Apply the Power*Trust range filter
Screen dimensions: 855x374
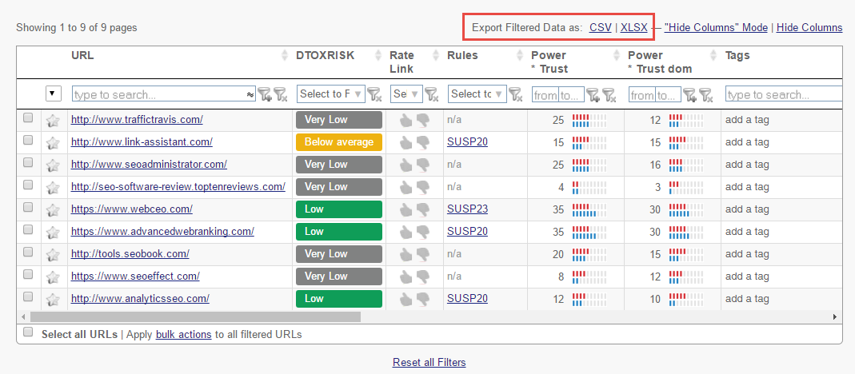coord(593,95)
